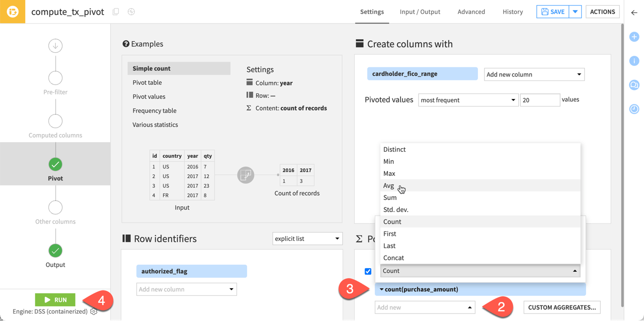Open the explicit list row identifiers dropdown

tap(307, 238)
